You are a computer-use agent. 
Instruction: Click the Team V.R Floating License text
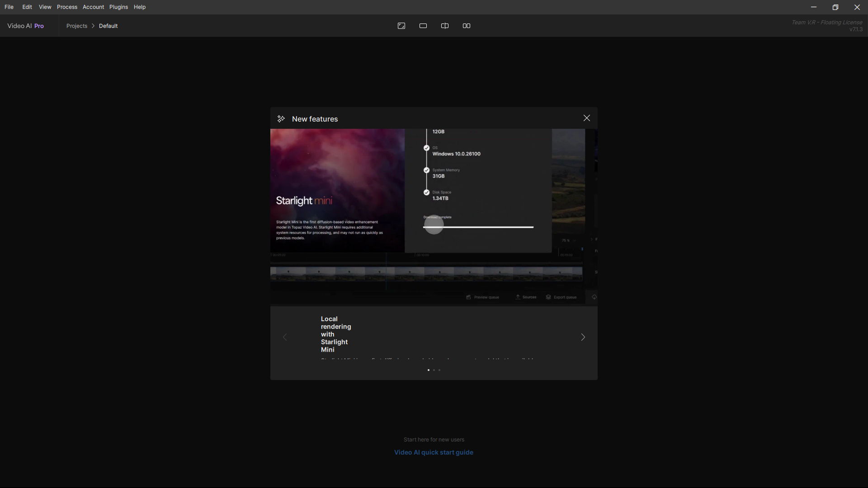point(827,22)
